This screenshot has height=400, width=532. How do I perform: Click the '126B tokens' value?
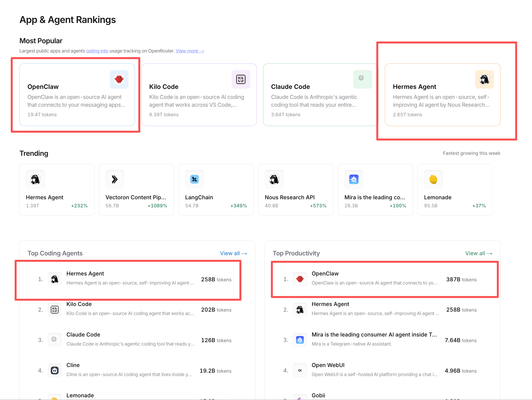coord(216,340)
